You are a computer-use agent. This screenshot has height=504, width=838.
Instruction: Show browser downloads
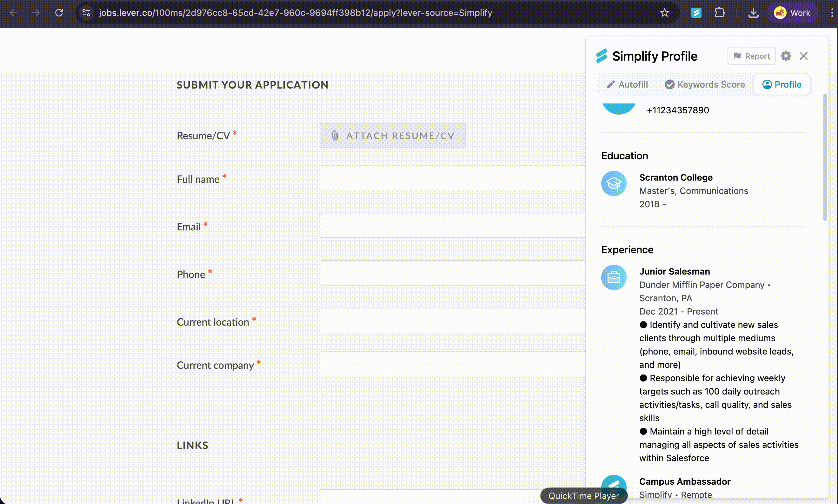click(753, 13)
